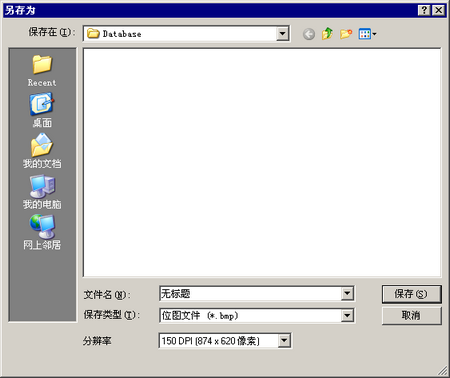The height and width of the screenshot is (378, 450).
Task: Click the Back navigation arrow icon
Action: click(x=309, y=34)
